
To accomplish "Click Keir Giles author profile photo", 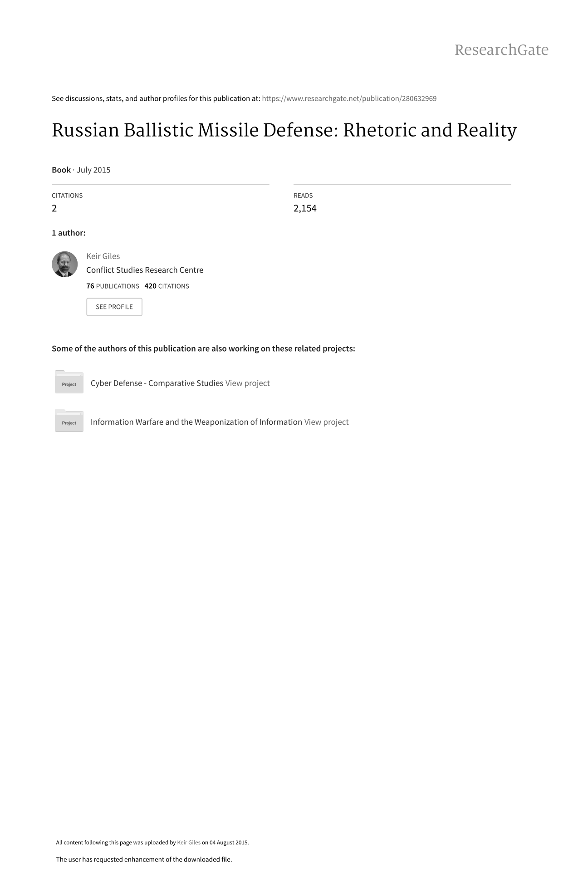I will 65,264.
